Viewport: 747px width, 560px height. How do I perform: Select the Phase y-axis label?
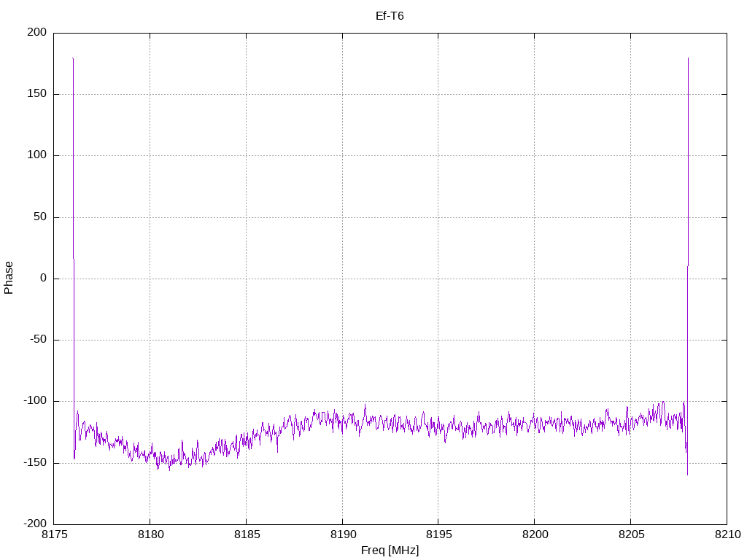pyautogui.click(x=9, y=278)
